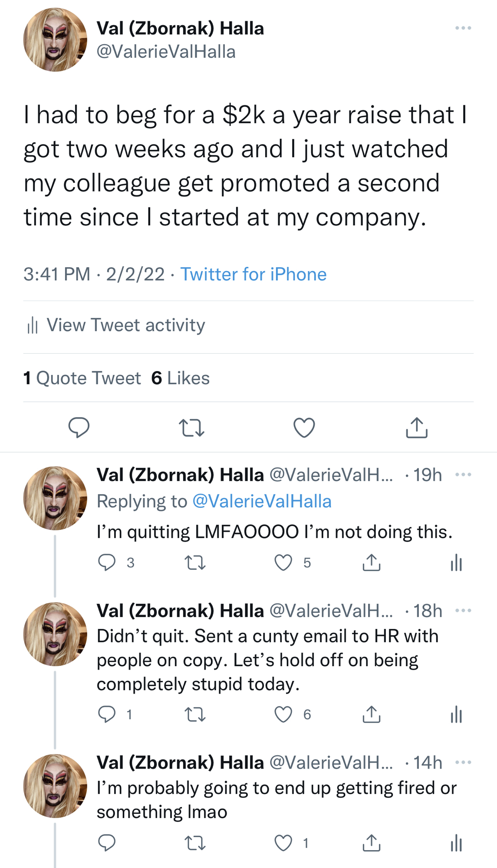This screenshot has height=868, width=497.
Task: Reply to the "I'm quitting" tweet
Action: [107, 562]
